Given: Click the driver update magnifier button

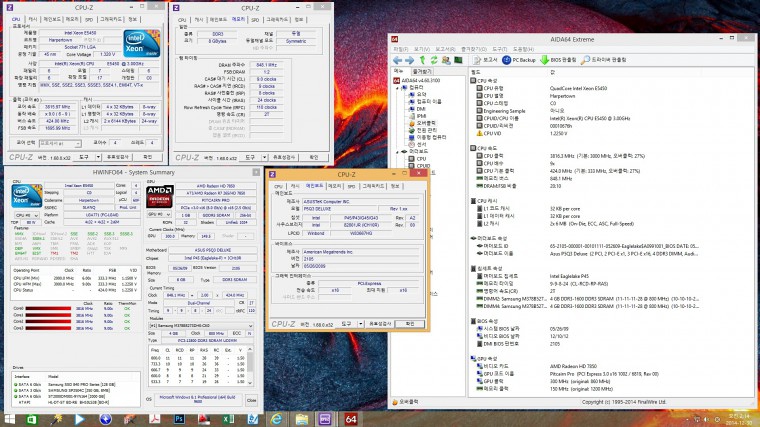Looking at the screenshot, I should click(603, 60).
